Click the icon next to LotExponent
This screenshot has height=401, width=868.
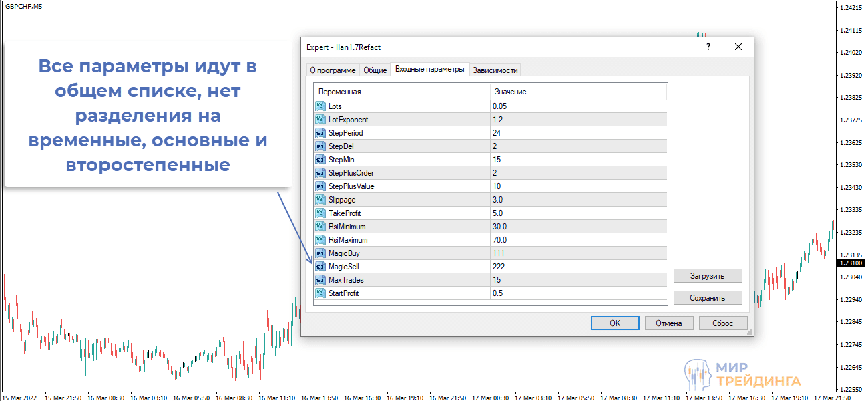[320, 120]
